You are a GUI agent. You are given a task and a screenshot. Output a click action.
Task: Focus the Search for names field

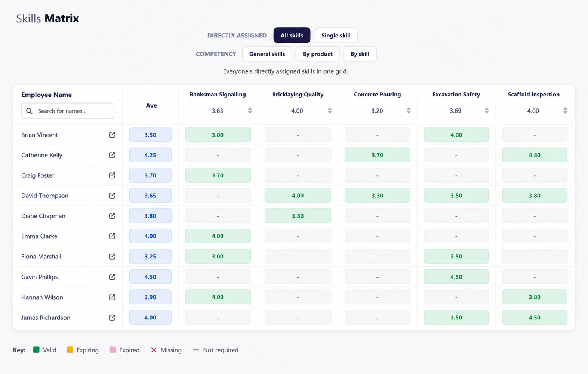[68, 111]
